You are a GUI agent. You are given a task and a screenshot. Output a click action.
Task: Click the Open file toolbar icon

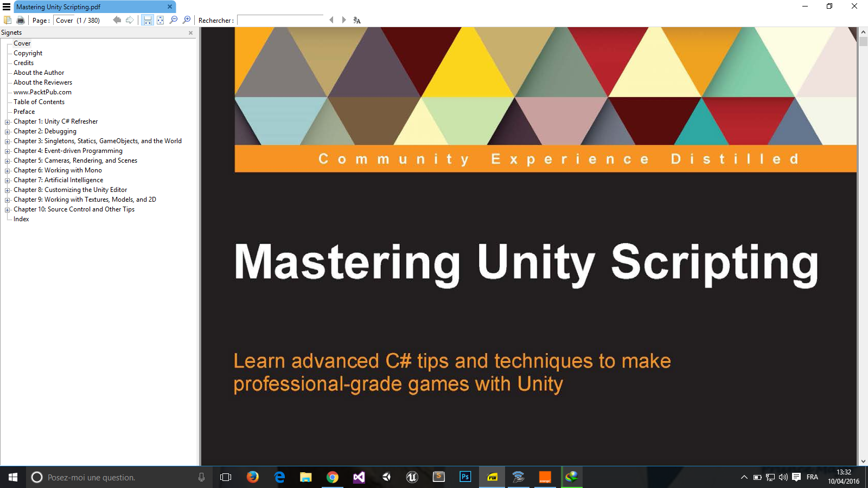[8, 20]
